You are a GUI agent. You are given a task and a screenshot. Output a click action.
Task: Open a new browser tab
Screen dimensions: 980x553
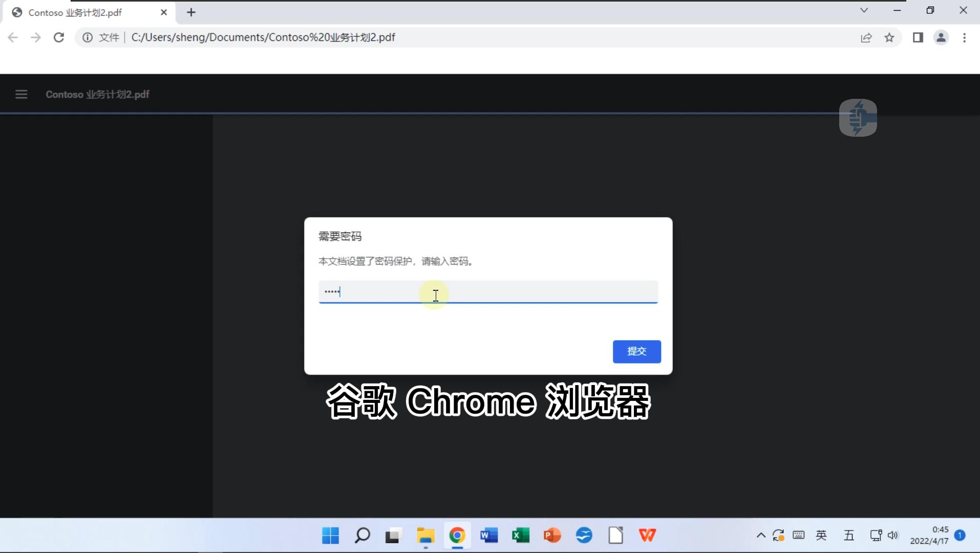click(x=191, y=12)
